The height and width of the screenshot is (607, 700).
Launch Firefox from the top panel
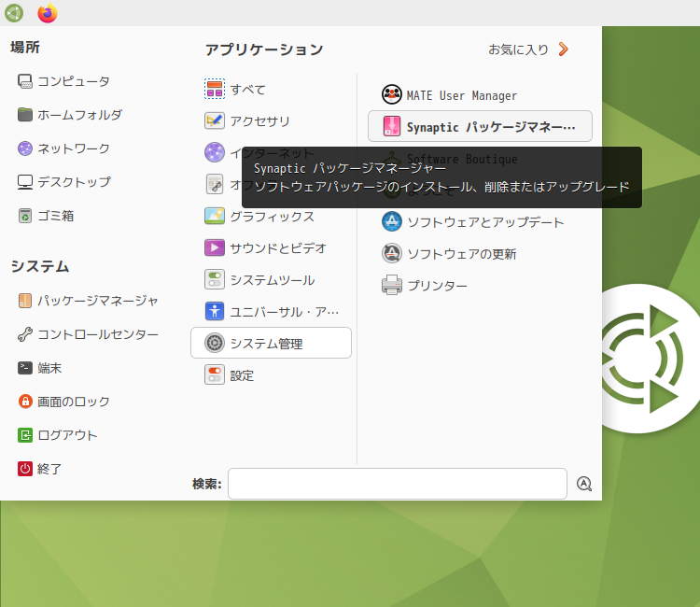(x=48, y=13)
